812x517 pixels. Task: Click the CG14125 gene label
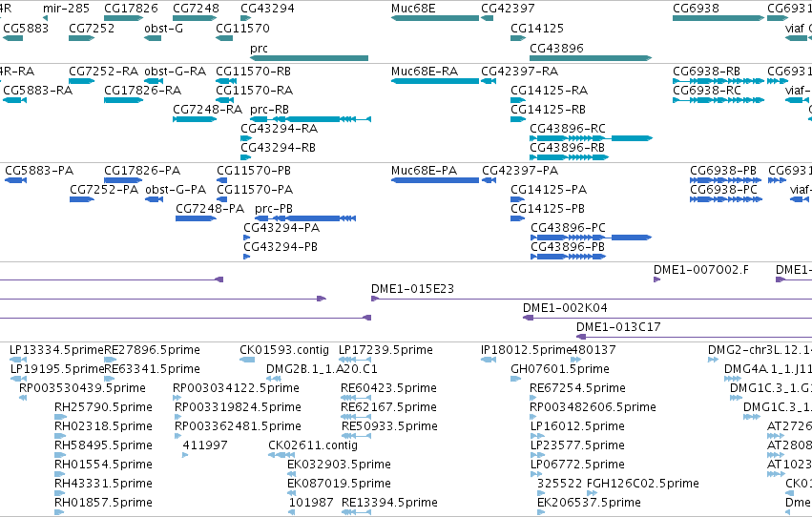click(537, 28)
